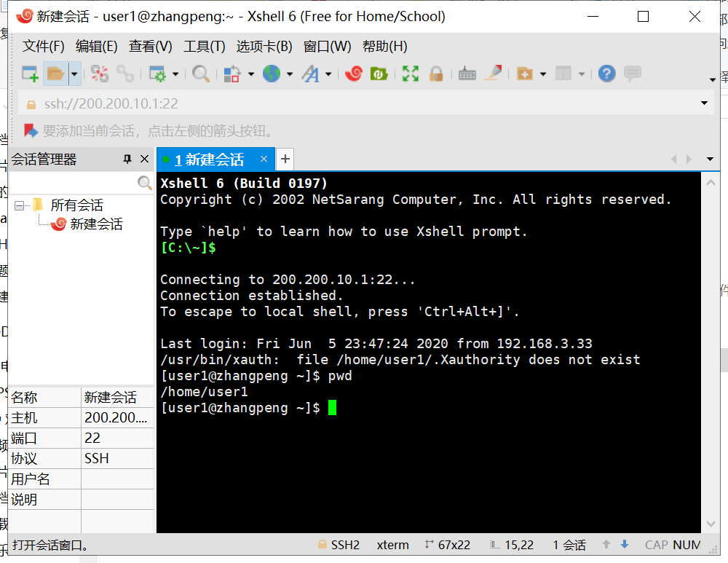The width and height of the screenshot is (728, 563).
Task: Click the 67x22 terminal size status entry
Action: point(448,545)
